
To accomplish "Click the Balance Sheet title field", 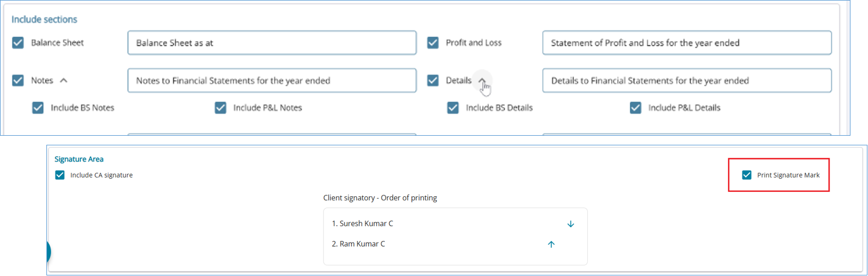I will coord(272,43).
